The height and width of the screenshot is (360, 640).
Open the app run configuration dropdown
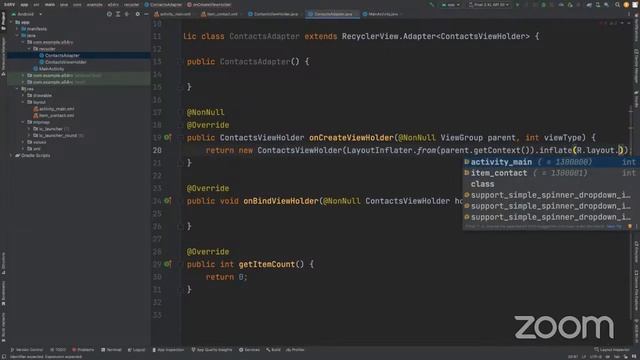pos(451,5)
